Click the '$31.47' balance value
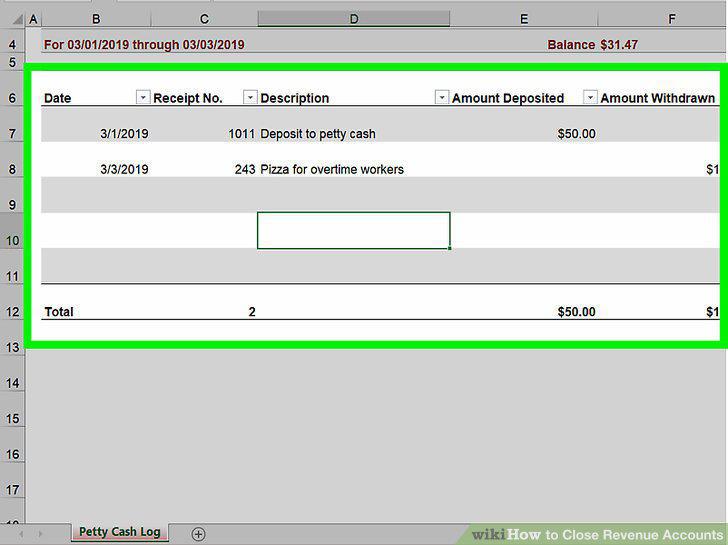 coord(619,45)
